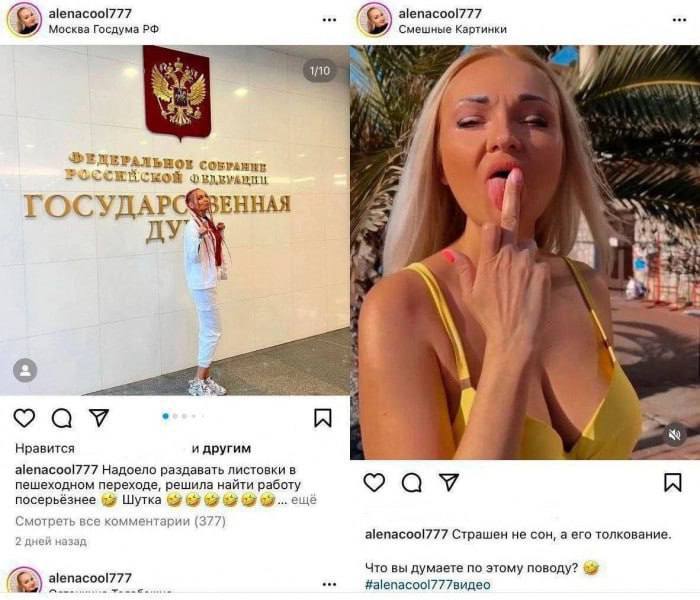The image size is (700, 600).
Task: Open the #alenacool777видео hashtag
Action: point(428,585)
